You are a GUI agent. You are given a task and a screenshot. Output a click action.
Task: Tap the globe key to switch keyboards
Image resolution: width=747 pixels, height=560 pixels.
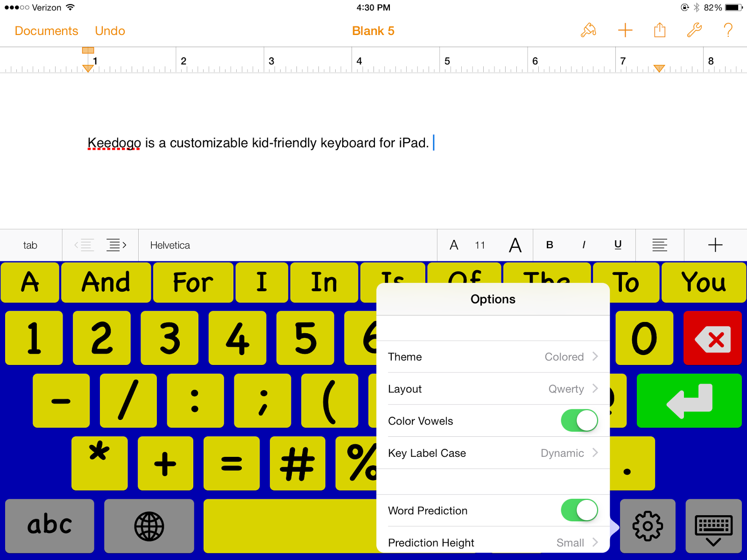pos(148,525)
